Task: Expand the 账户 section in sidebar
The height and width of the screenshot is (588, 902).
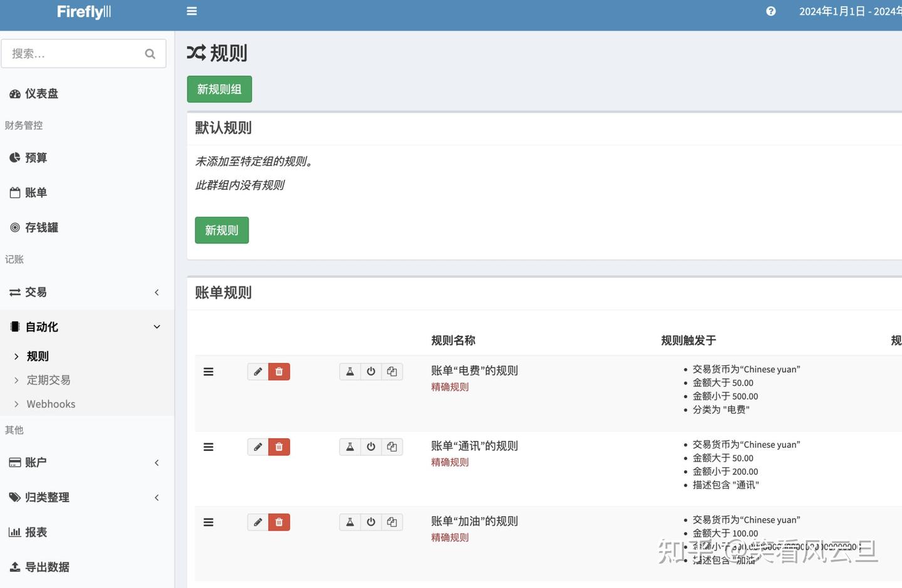Action: (156, 462)
